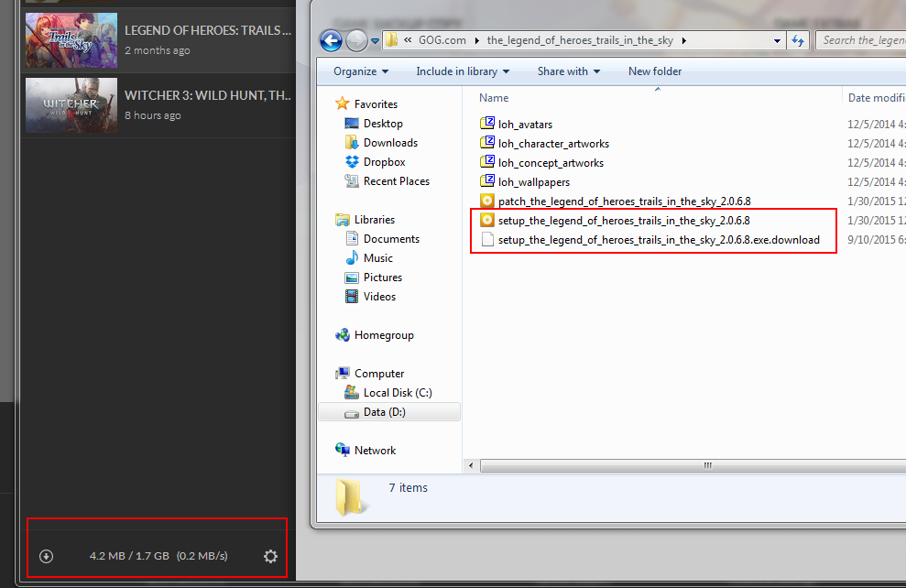The image size is (906, 588).
Task: Click the horizontal scrollbar thumb in file list
Action: coord(693,465)
